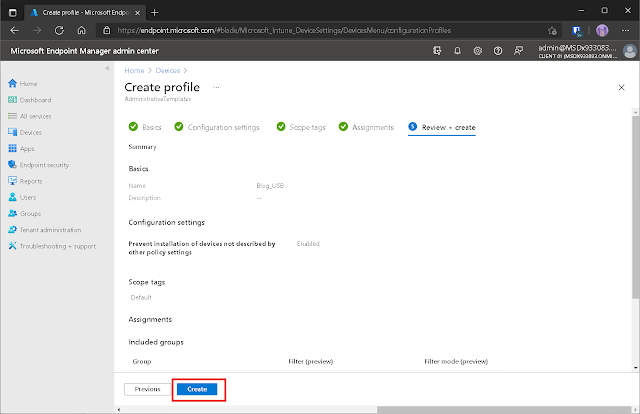
Task: Open Apps in the sidebar
Action: (x=21, y=149)
